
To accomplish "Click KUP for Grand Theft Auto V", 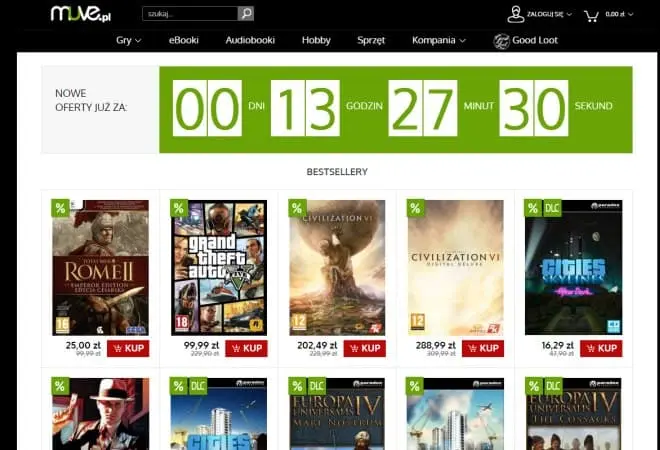I will coord(246,349).
